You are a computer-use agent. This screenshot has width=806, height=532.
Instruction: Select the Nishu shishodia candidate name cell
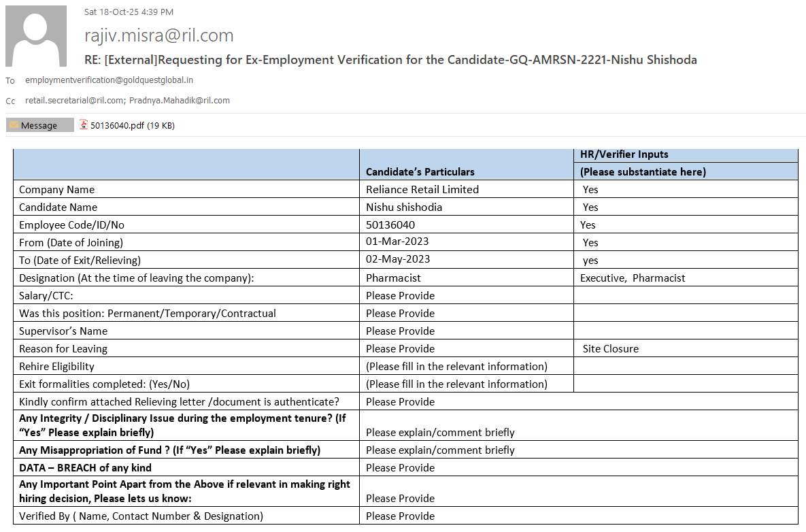(404, 207)
